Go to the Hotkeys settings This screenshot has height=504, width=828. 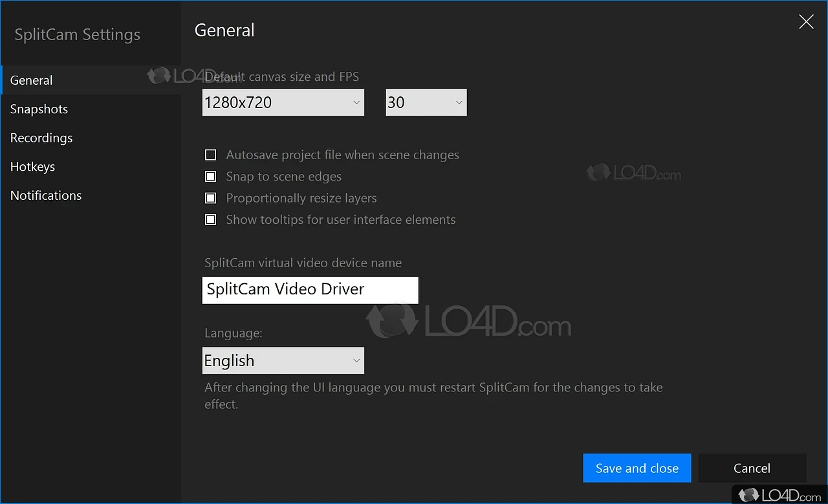point(91,166)
